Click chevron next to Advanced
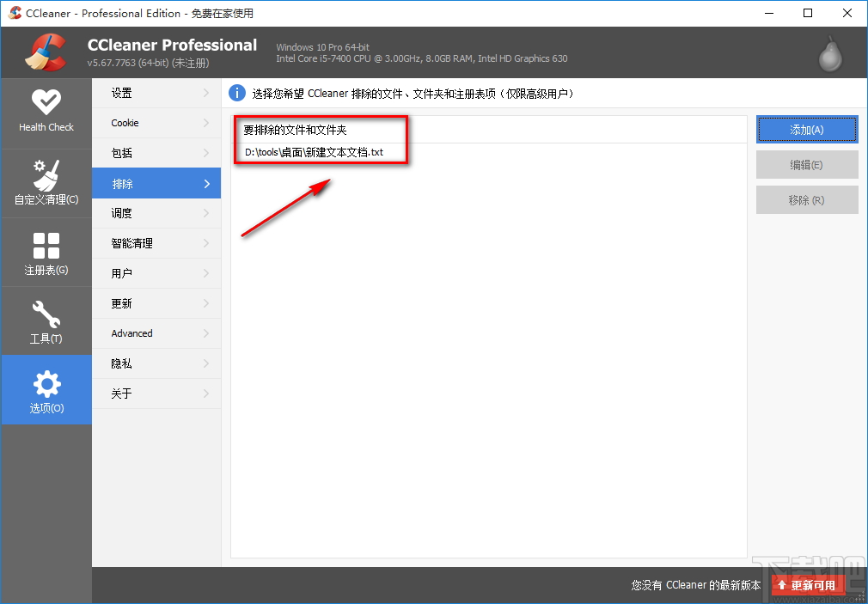The image size is (868, 604). (x=206, y=333)
